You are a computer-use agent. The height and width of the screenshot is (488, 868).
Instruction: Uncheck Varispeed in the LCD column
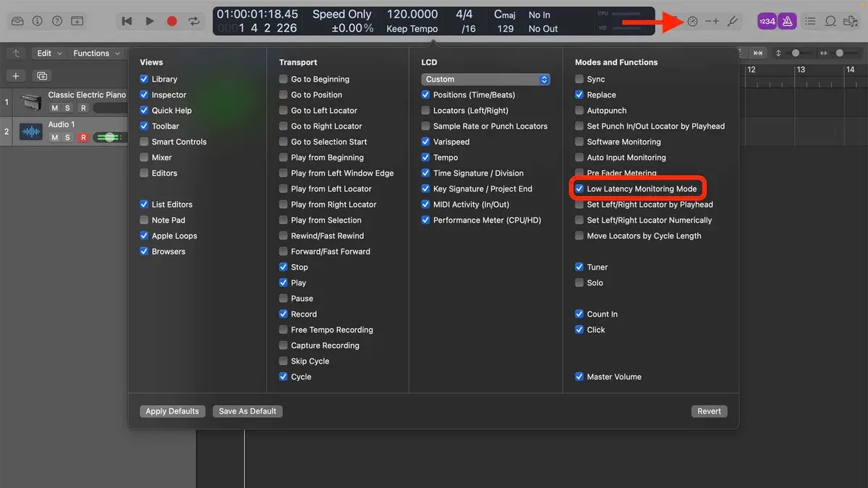coord(425,142)
